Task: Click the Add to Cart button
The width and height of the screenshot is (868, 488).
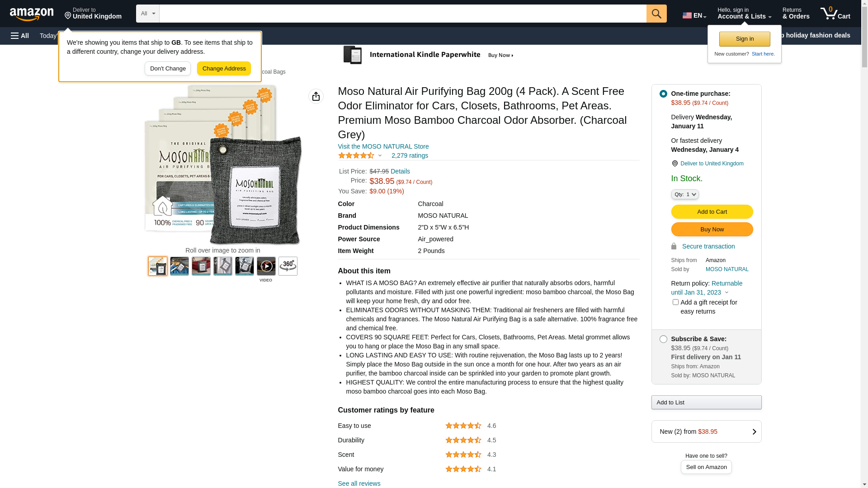Action: tap(712, 211)
